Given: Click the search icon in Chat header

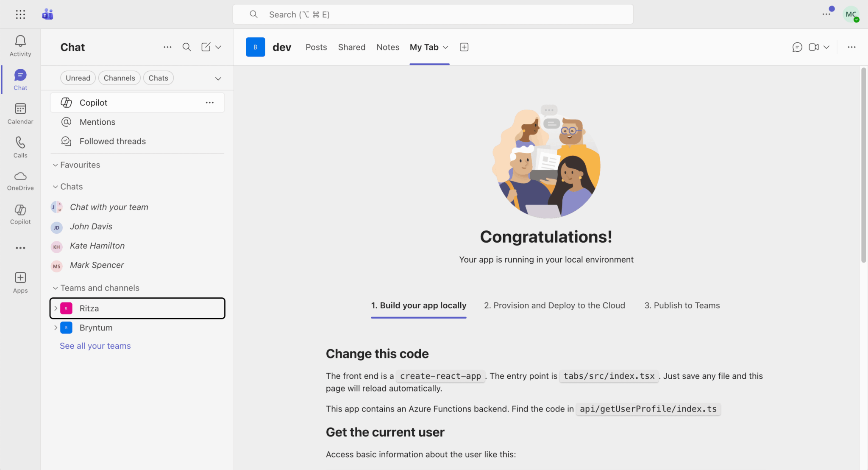Looking at the screenshot, I should tap(186, 47).
